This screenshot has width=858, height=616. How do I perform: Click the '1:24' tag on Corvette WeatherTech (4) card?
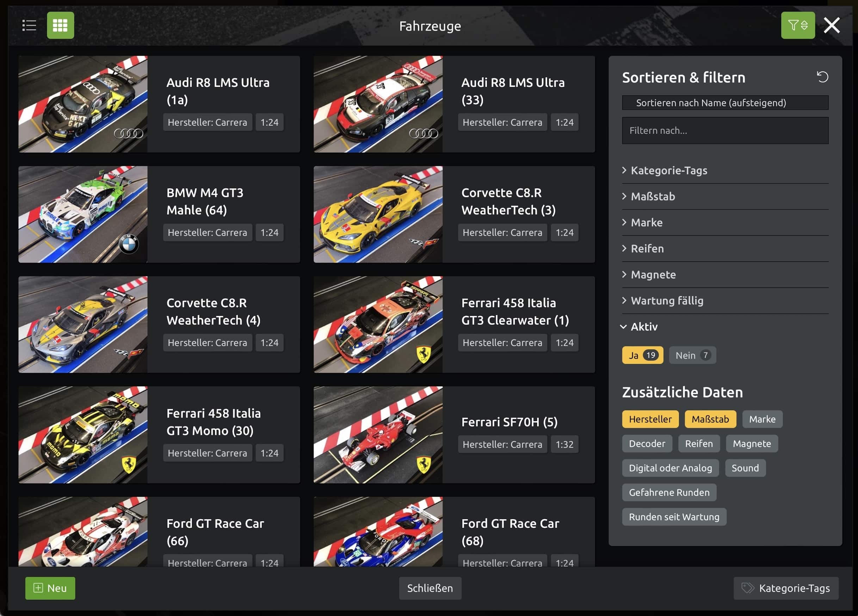click(269, 343)
